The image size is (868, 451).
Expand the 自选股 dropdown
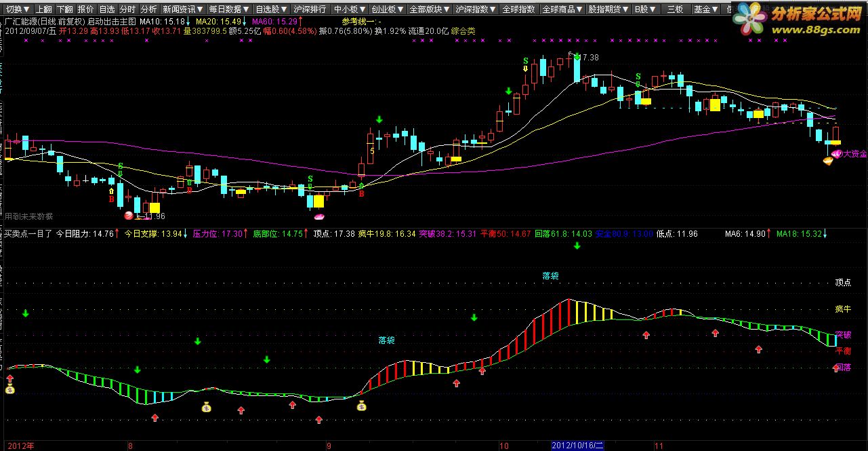point(272,9)
